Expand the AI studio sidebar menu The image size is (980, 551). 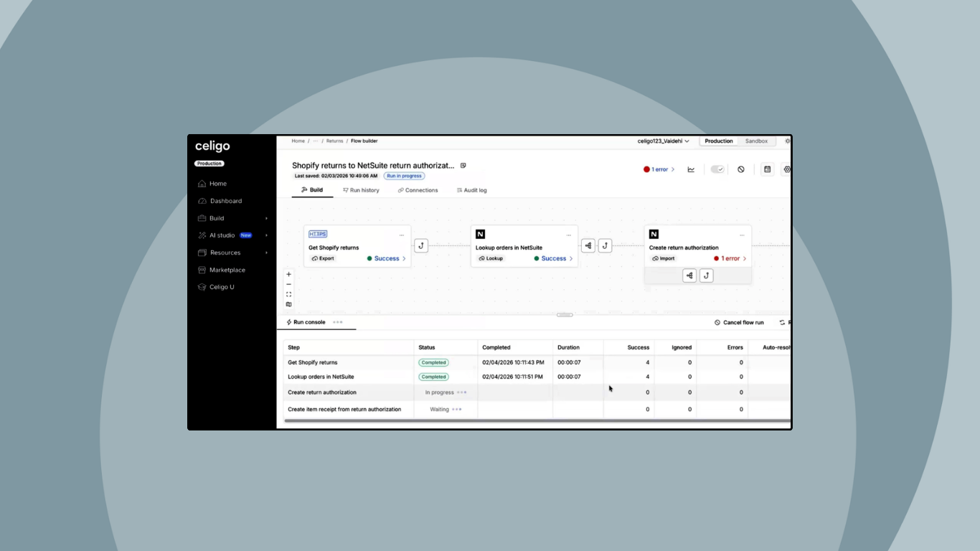[x=266, y=235]
